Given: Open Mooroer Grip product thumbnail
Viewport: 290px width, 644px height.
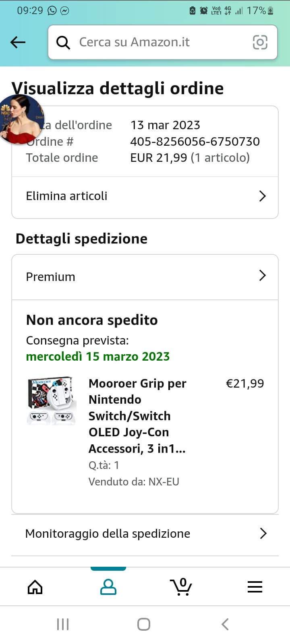Looking at the screenshot, I should (51, 401).
